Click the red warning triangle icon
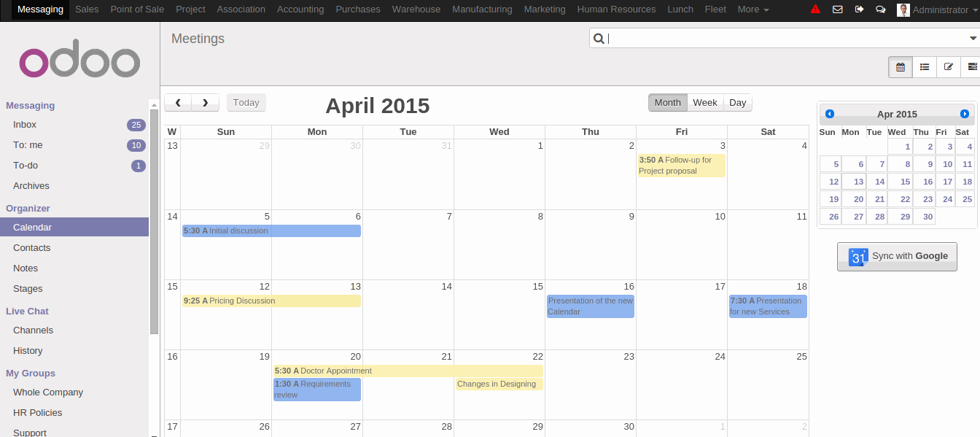The height and width of the screenshot is (437, 980). tap(815, 9)
